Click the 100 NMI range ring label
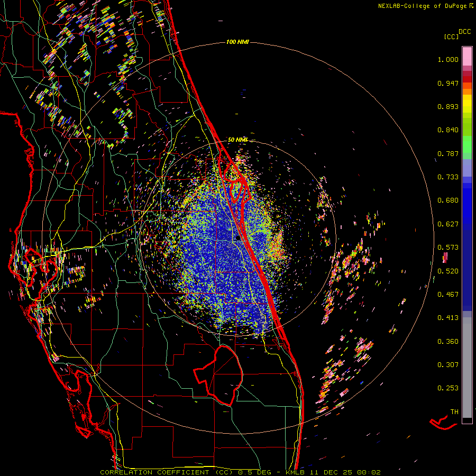 coord(237,42)
